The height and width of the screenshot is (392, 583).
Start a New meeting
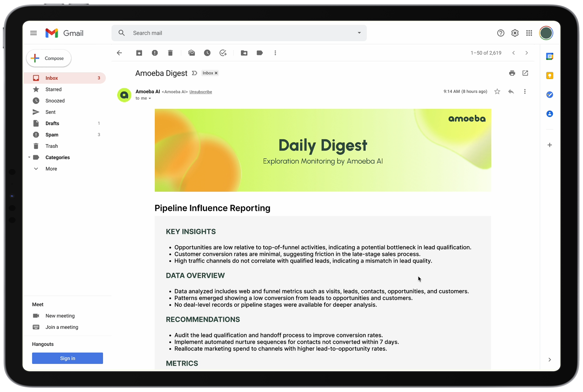coord(60,316)
